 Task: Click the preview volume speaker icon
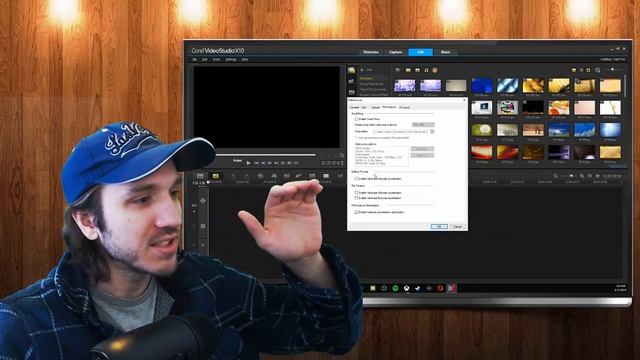point(289,163)
